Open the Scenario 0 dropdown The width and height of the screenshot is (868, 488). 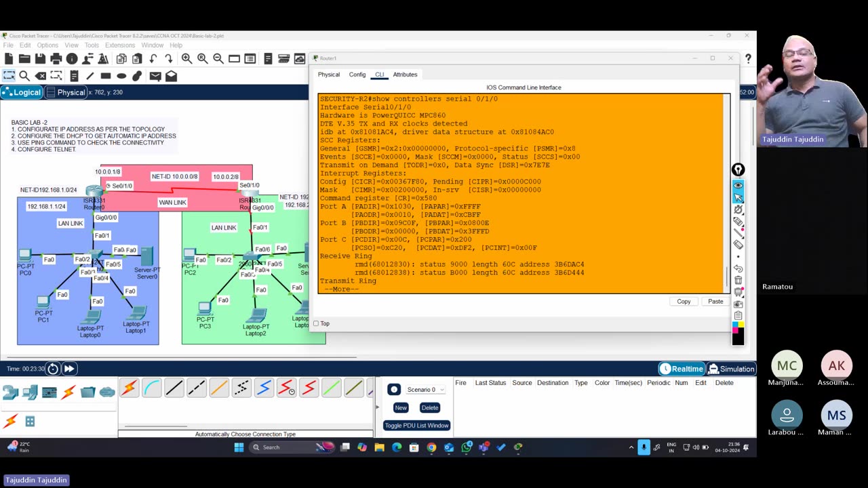pos(426,390)
